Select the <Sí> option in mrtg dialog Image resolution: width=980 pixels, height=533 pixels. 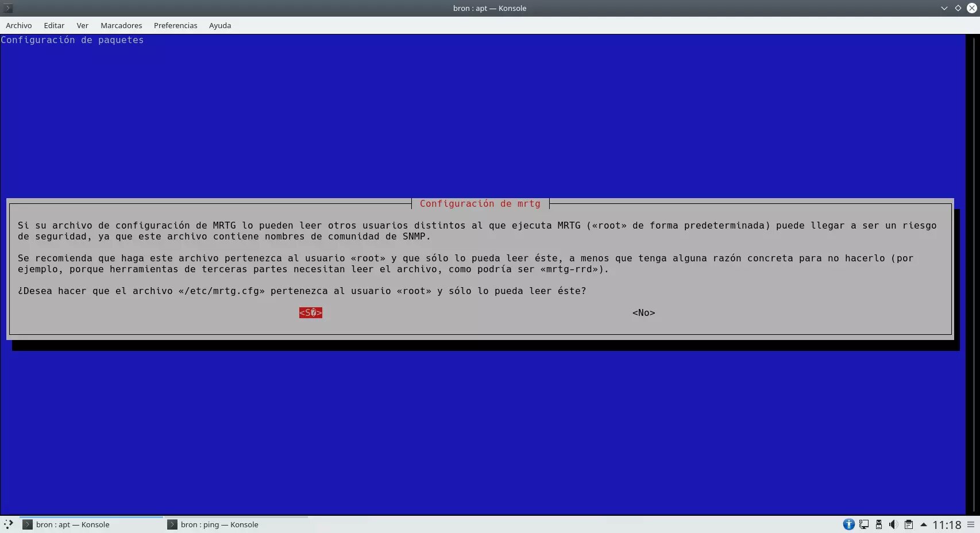310,312
